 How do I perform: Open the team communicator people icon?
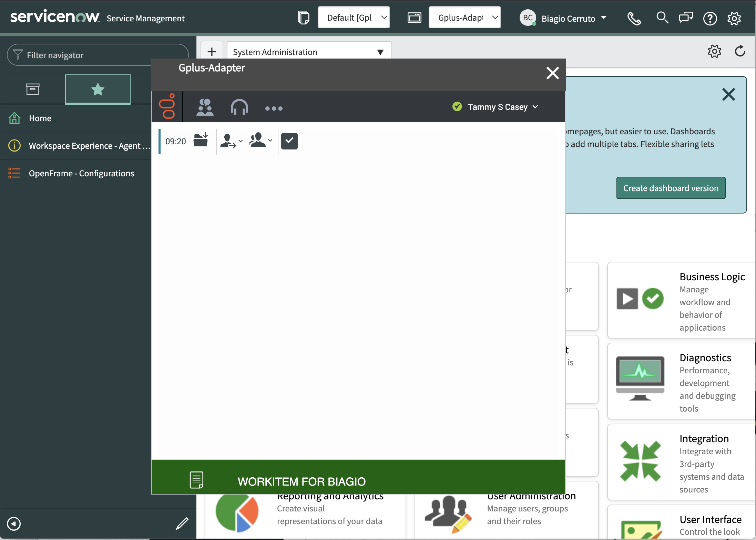click(x=205, y=107)
